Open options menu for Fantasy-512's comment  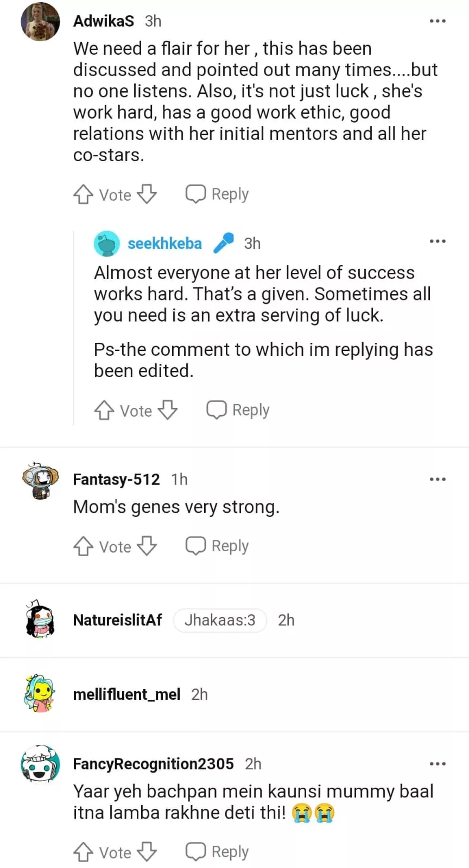(x=438, y=480)
